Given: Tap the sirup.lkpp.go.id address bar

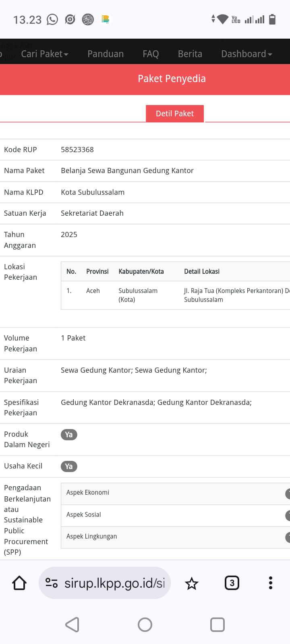Looking at the screenshot, I should point(115,583).
